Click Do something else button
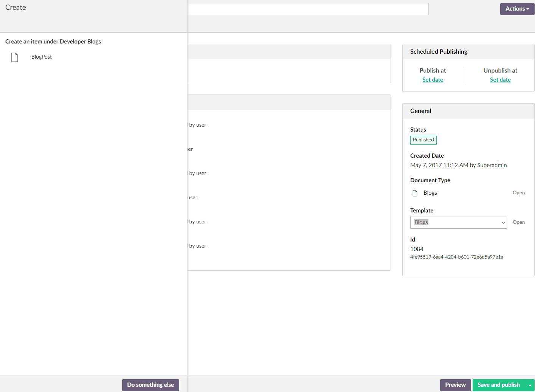This screenshot has height=392, width=535. pyautogui.click(x=150, y=385)
